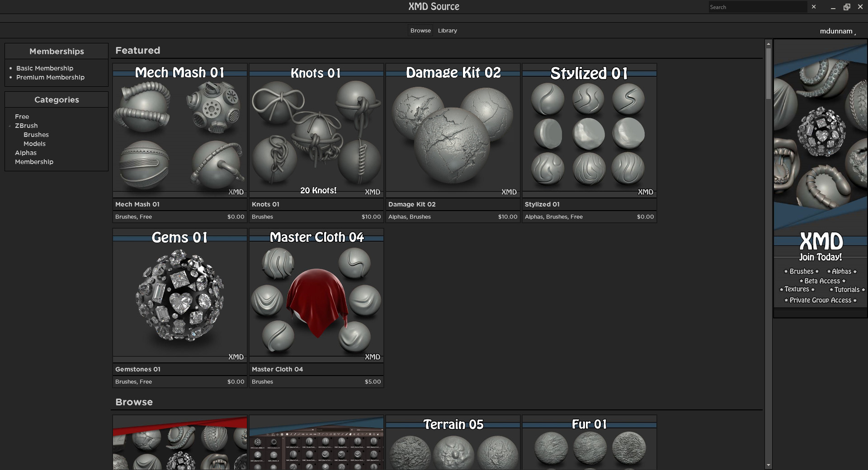Screen dimensions: 868x470
Task: Open the Stylized 01 thumbnail
Action: (x=590, y=130)
